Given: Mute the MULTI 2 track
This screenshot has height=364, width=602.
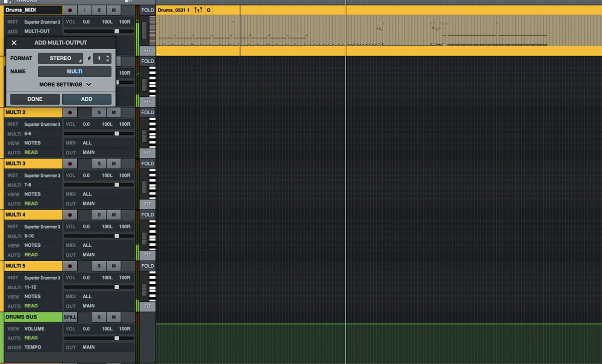Looking at the screenshot, I should pyautogui.click(x=114, y=112).
